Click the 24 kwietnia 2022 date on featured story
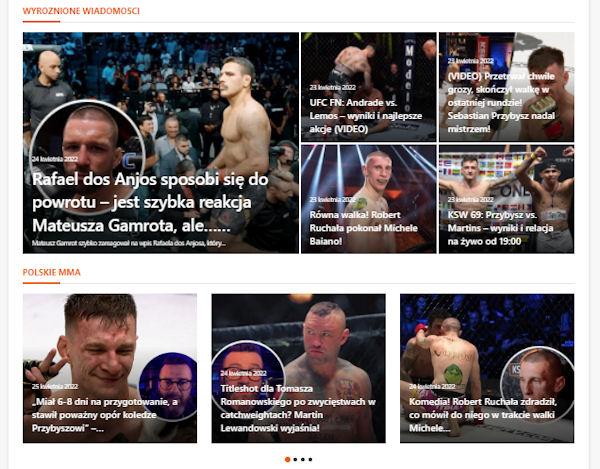The image size is (600, 469). tap(55, 159)
